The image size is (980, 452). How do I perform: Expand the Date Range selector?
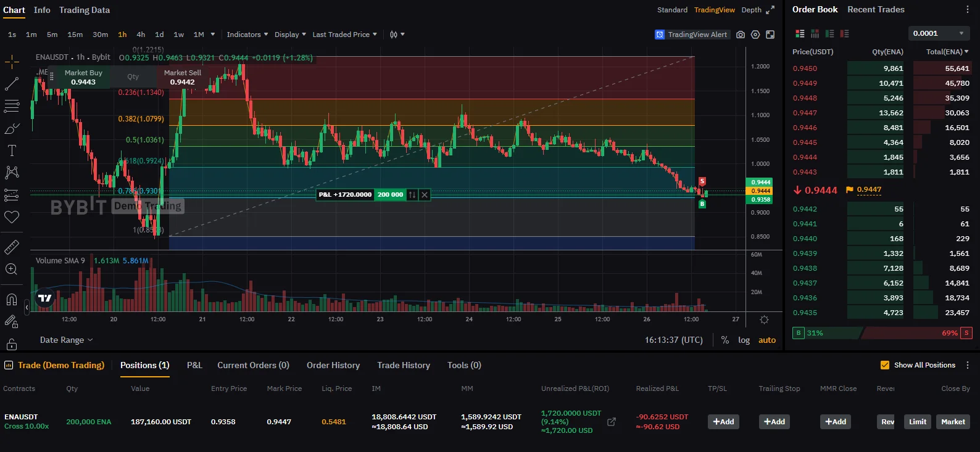coord(67,340)
